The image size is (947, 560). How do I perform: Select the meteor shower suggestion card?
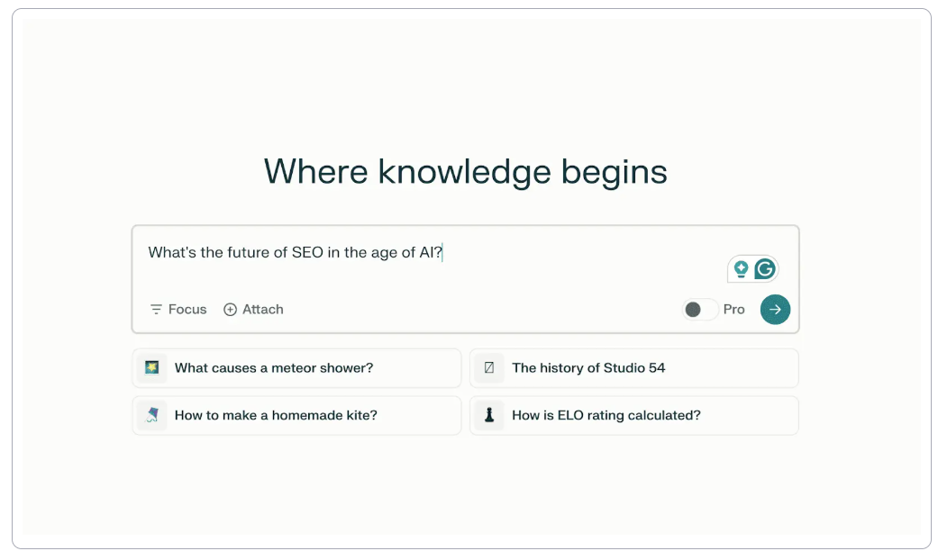(296, 367)
